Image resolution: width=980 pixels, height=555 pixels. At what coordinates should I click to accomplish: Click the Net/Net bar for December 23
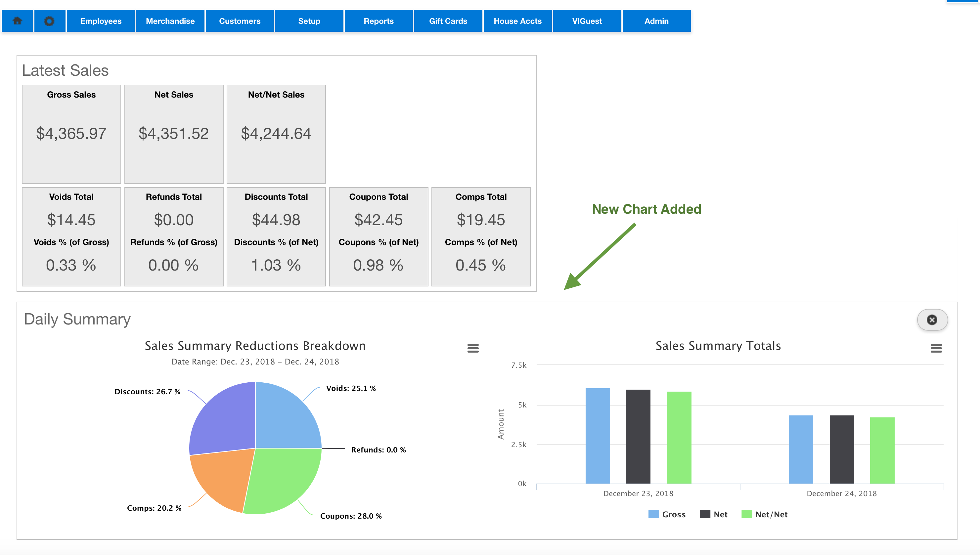point(679,438)
